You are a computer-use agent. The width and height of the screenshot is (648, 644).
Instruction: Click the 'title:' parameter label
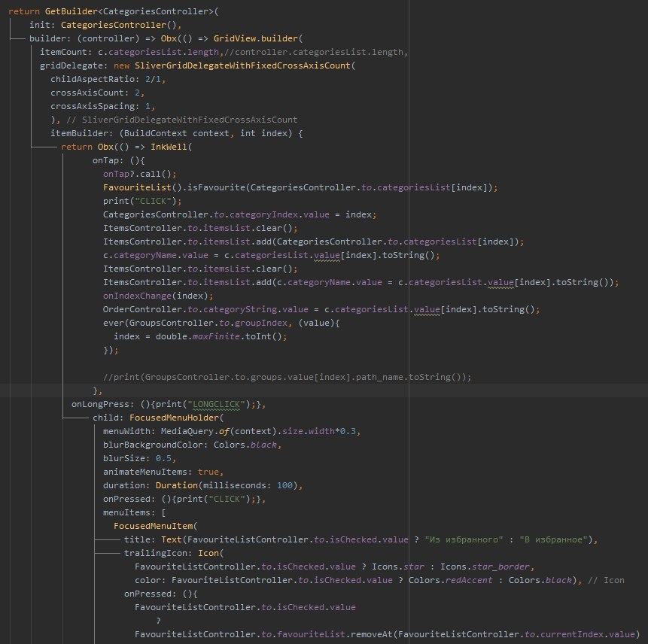click(x=140, y=540)
